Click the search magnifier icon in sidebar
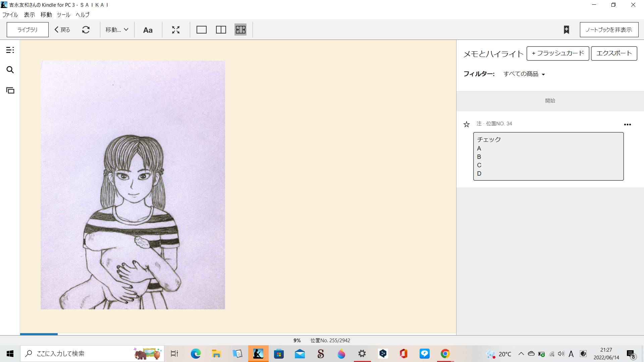 [x=10, y=70]
